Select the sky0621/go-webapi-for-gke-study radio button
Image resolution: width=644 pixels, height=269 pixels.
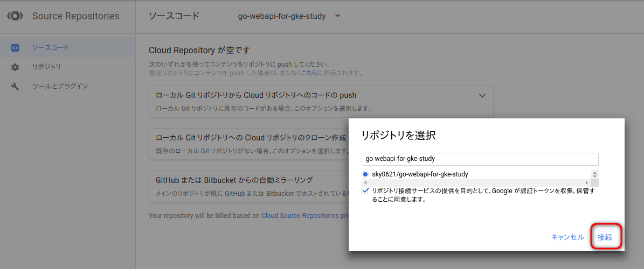point(365,174)
